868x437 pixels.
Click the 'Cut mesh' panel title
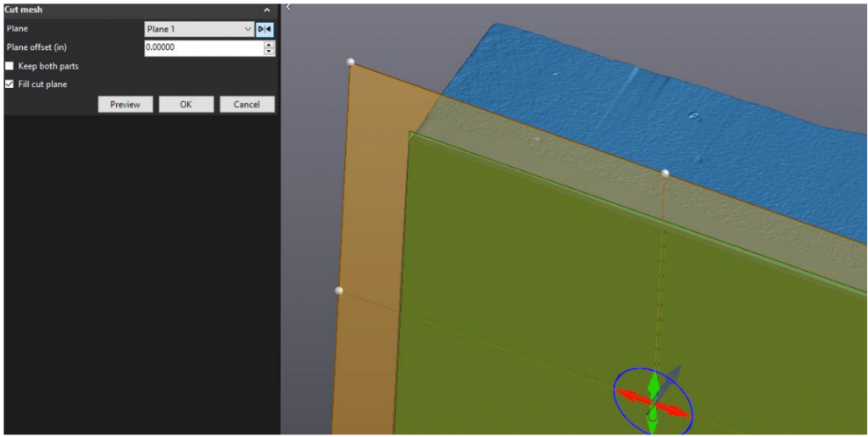[x=24, y=10]
